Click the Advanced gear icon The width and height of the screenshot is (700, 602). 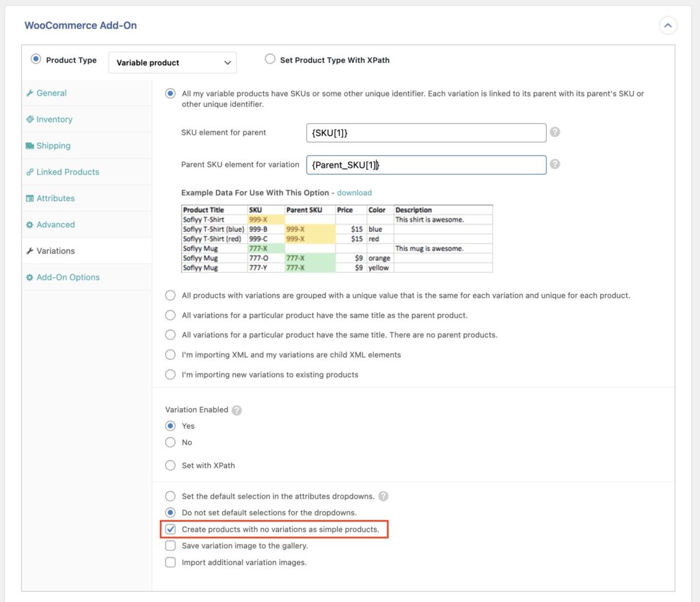[x=29, y=224]
